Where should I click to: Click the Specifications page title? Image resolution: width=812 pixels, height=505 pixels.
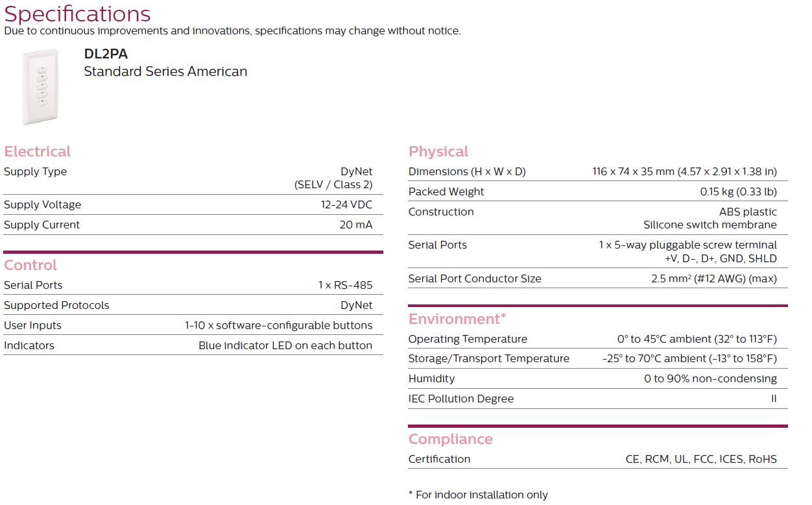77,14
